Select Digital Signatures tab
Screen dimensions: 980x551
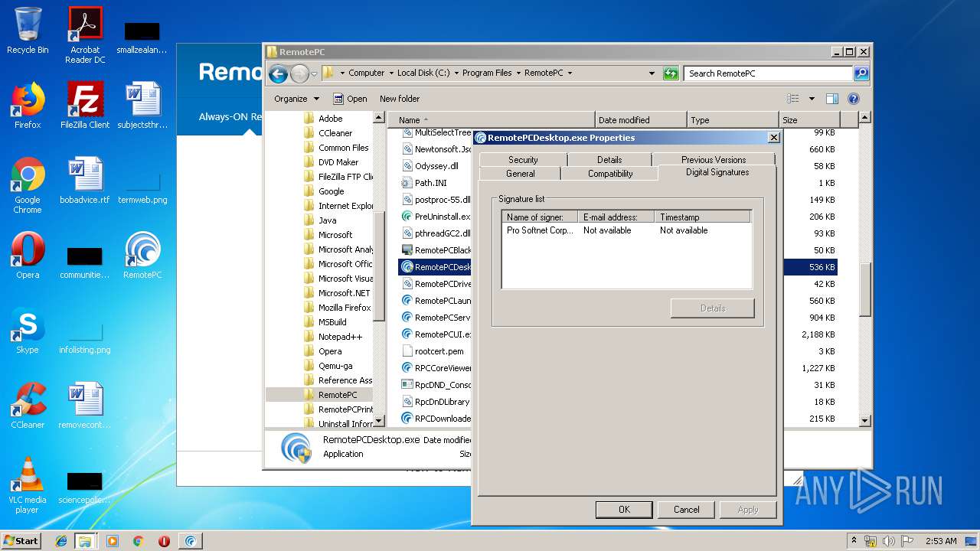pyautogui.click(x=717, y=172)
